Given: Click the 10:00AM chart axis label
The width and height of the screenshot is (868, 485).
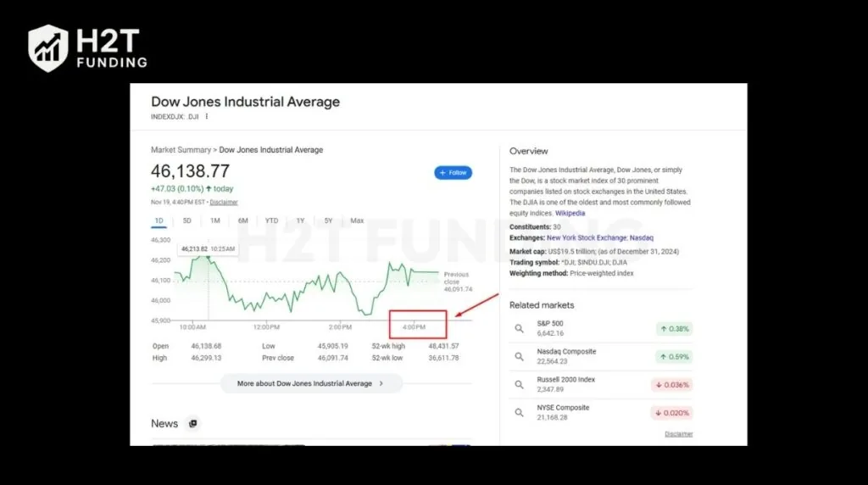Looking at the screenshot, I should coord(192,327).
